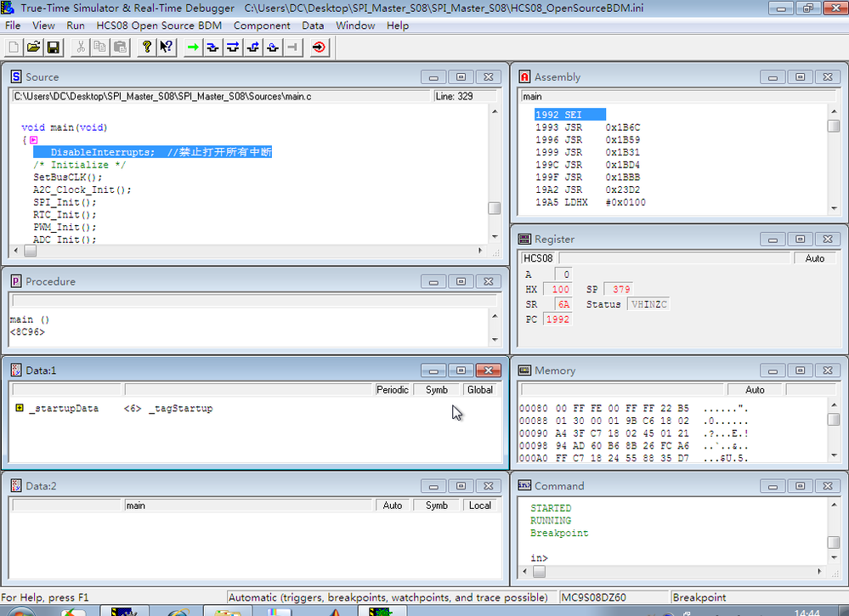The height and width of the screenshot is (616, 849).
Task: Select main () in Procedure window
Action: click(x=30, y=320)
